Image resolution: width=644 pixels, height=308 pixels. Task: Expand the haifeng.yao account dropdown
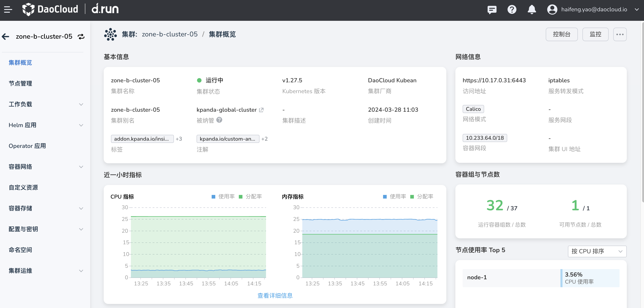pos(637,9)
